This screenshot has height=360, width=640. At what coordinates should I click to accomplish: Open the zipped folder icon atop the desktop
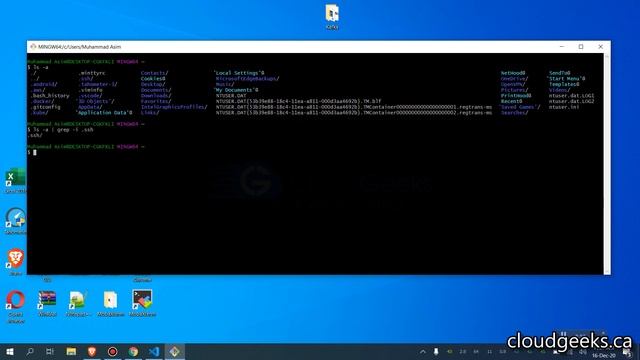(332, 16)
